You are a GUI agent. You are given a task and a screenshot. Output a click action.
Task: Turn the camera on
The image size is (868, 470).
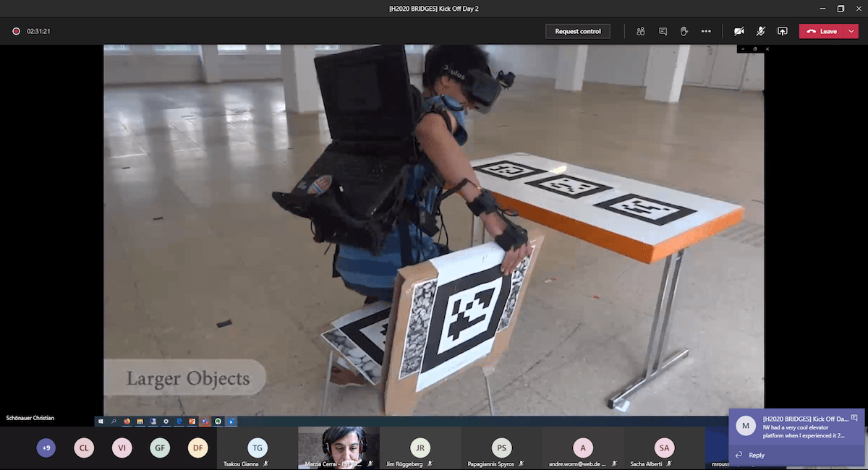739,31
